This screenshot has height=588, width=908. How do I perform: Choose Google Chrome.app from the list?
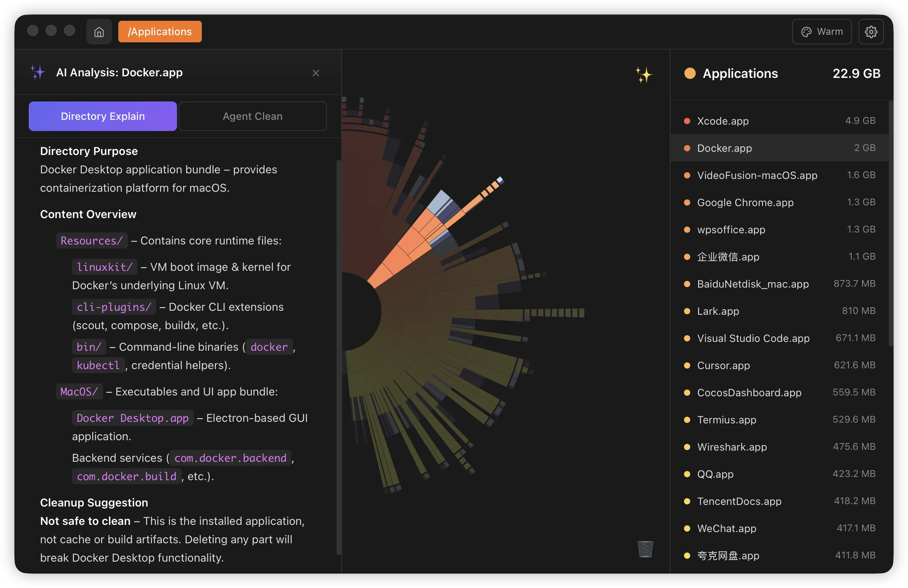coord(745,202)
